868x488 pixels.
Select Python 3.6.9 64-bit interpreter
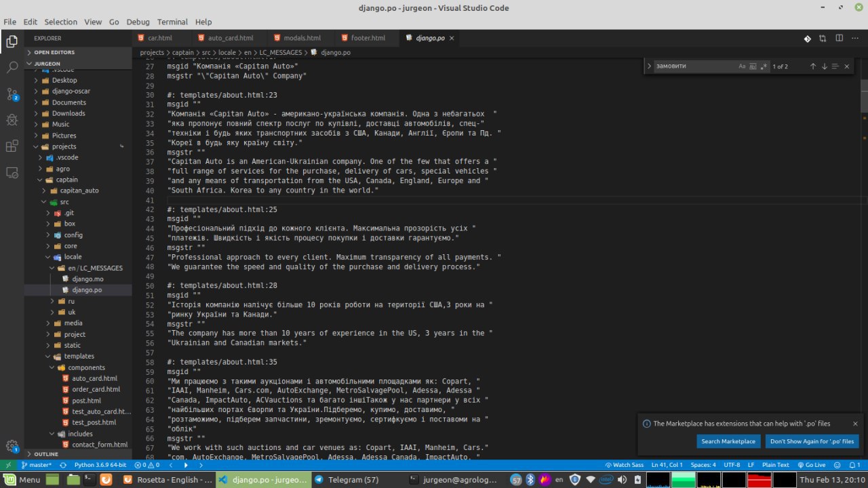click(100, 465)
